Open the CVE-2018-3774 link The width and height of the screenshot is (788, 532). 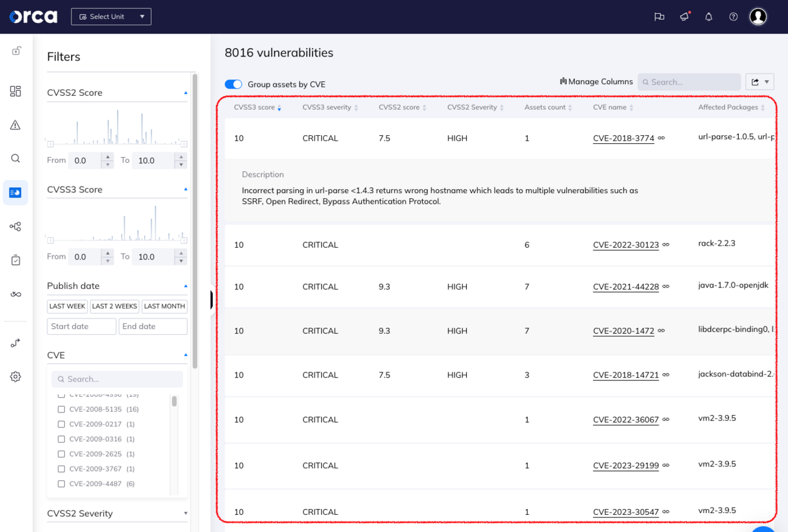623,138
